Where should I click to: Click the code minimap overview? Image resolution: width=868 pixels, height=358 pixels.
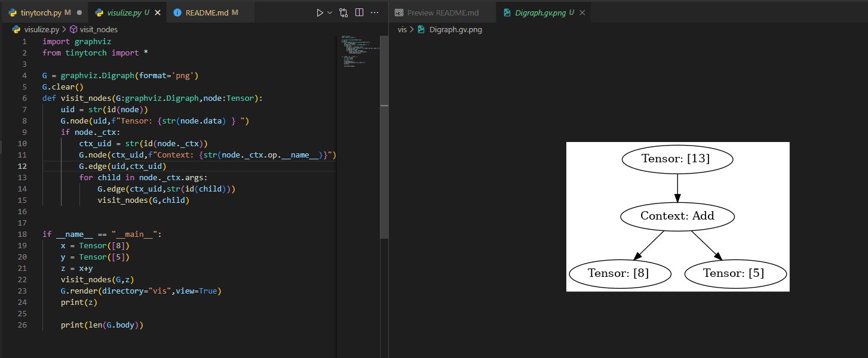tap(355, 51)
